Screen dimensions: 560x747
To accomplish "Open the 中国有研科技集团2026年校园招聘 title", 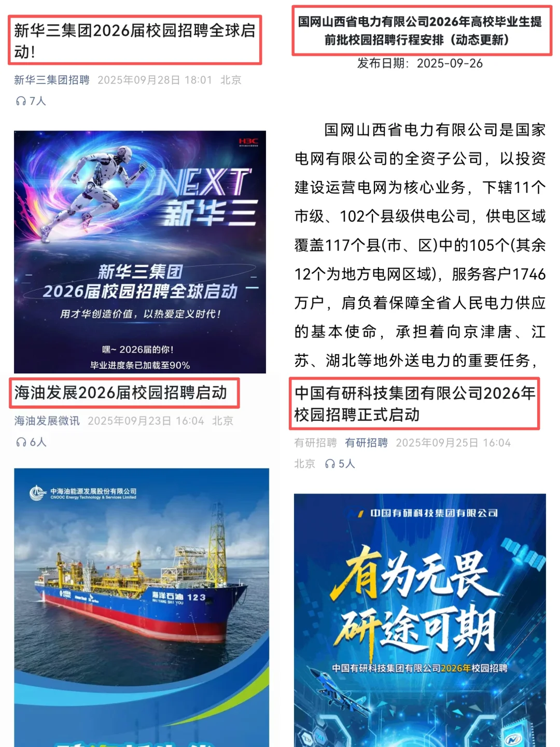I will 415,404.
